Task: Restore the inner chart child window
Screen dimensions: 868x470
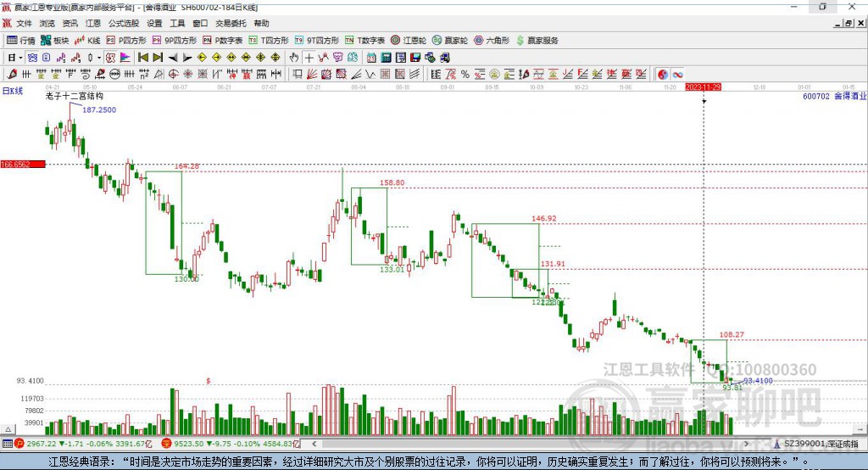Action: pos(849,23)
